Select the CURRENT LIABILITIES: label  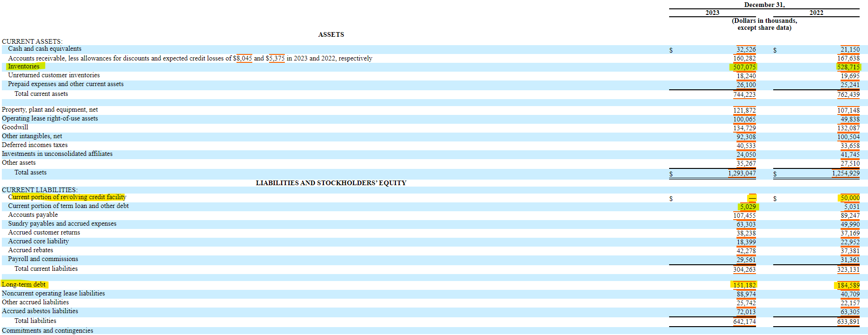tap(40, 190)
